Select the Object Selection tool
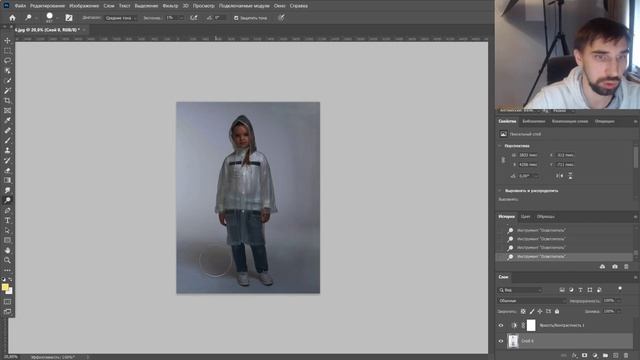This screenshot has width=640, height=360. (7, 71)
